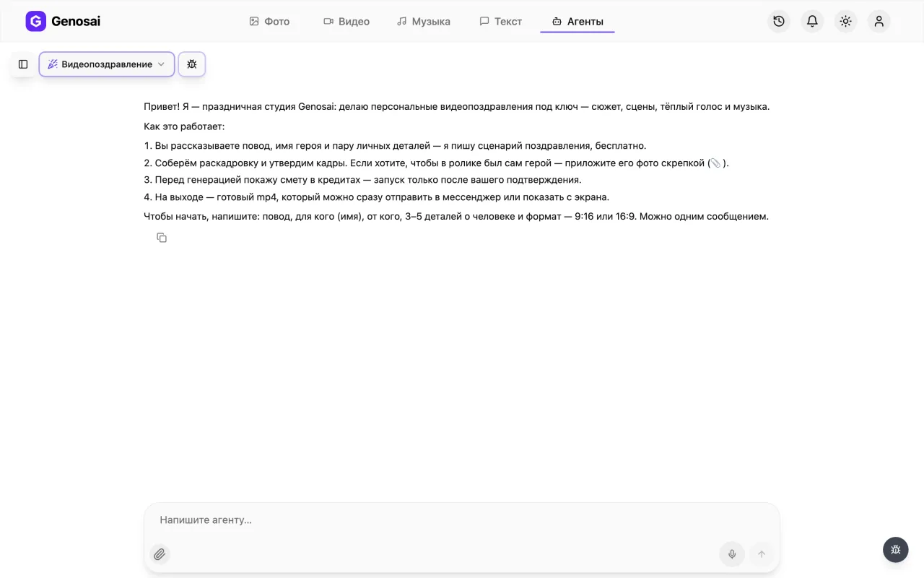Screen dimensions: 924x578
Task: Expand the Видеопоздравление agent dropdown
Action: point(107,64)
